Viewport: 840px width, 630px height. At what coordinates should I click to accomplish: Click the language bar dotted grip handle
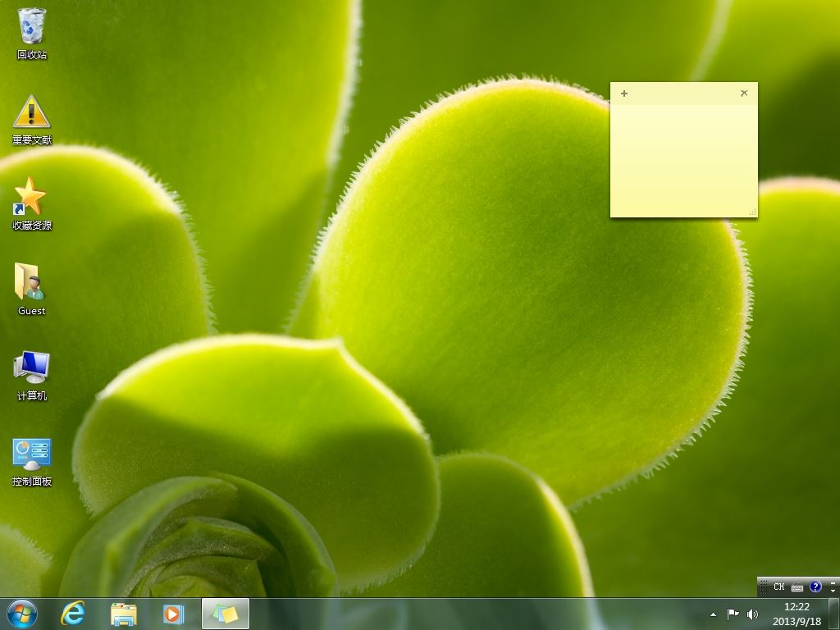[764, 587]
